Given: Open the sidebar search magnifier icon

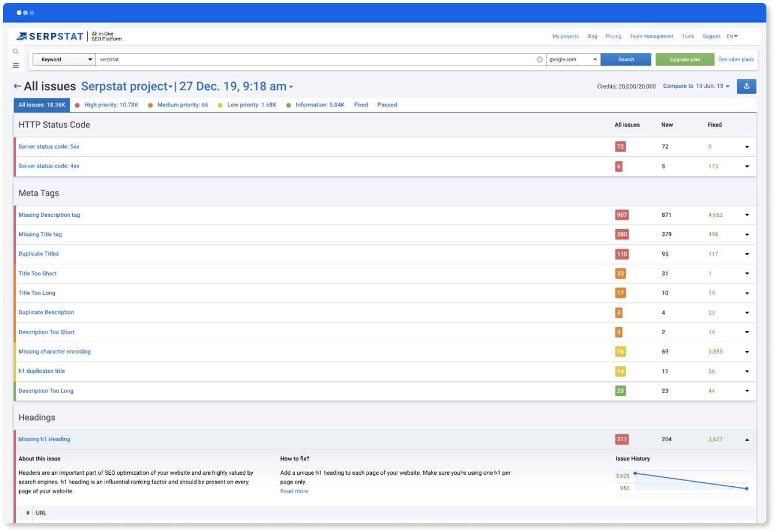Looking at the screenshot, I should pyautogui.click(x=16, y=51).
